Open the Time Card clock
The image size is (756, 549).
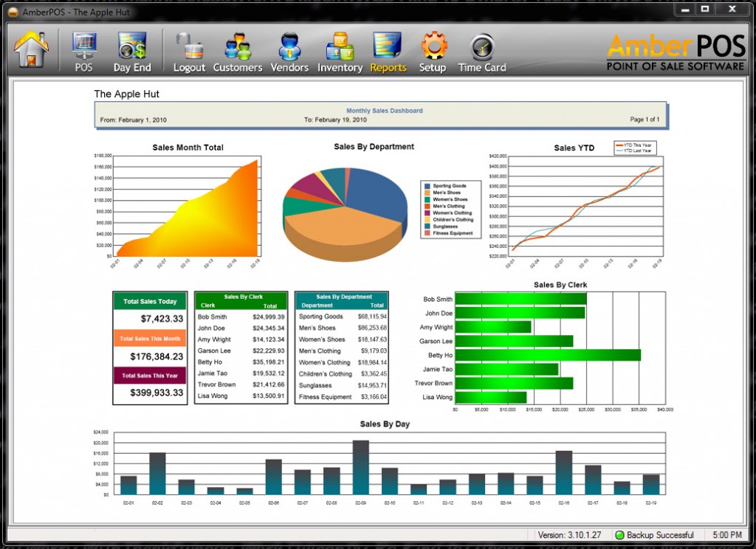(x=482, y=51)
